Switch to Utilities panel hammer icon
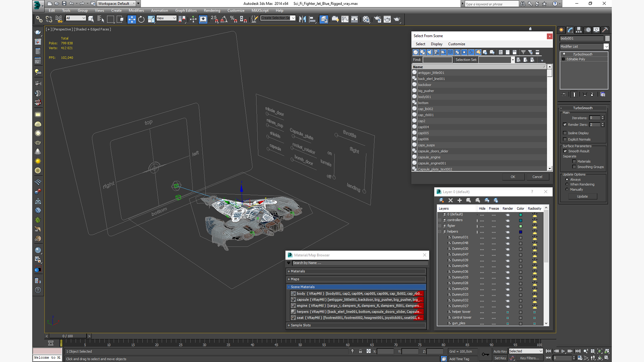This screenshot has width=644, height=362. coord(605,30)
